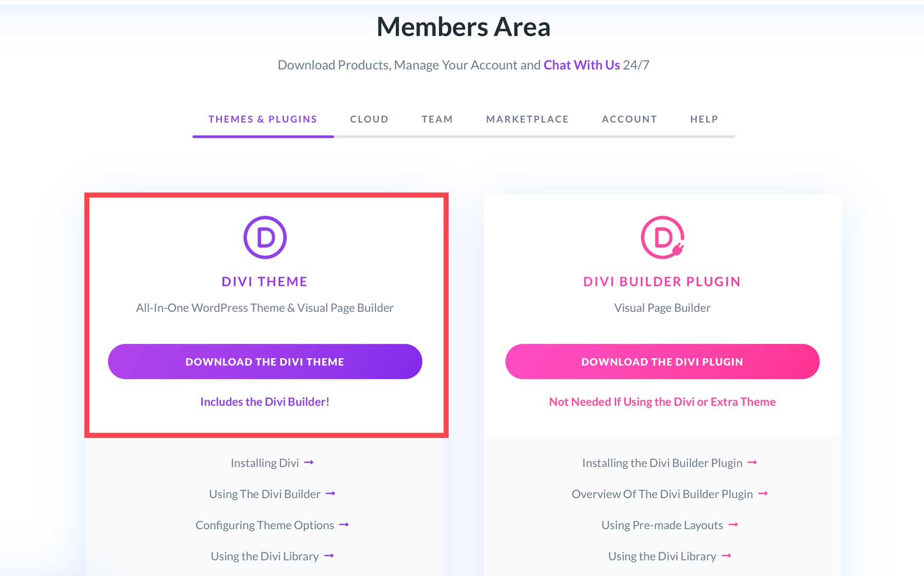Click the arrow beside Using The Divi Builder
The height and width of the screenshot is (576, 924).
point(331,493)
